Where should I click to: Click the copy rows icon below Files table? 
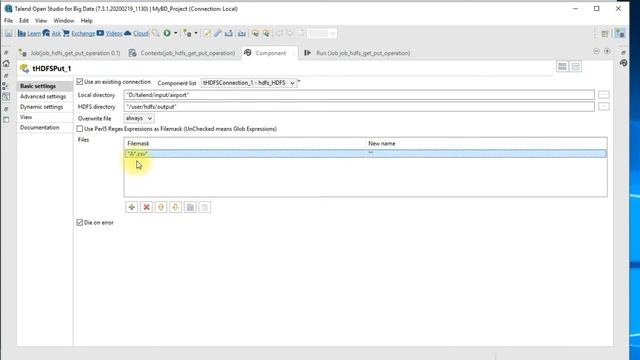tap(190, 207)
